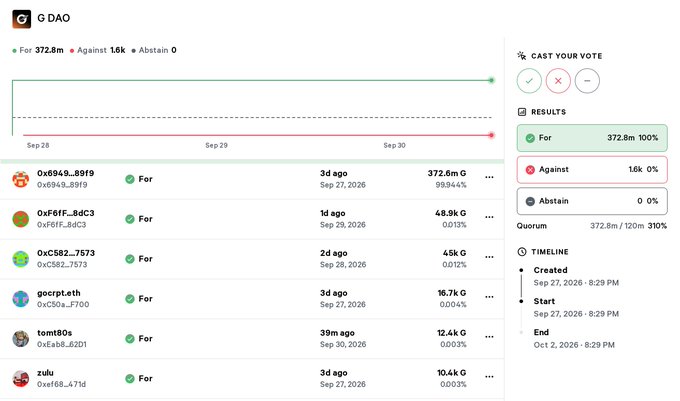The image size is (680, 401).
Task: Open the avatar of voter 0xC582...7573
Action: (20, 259)
